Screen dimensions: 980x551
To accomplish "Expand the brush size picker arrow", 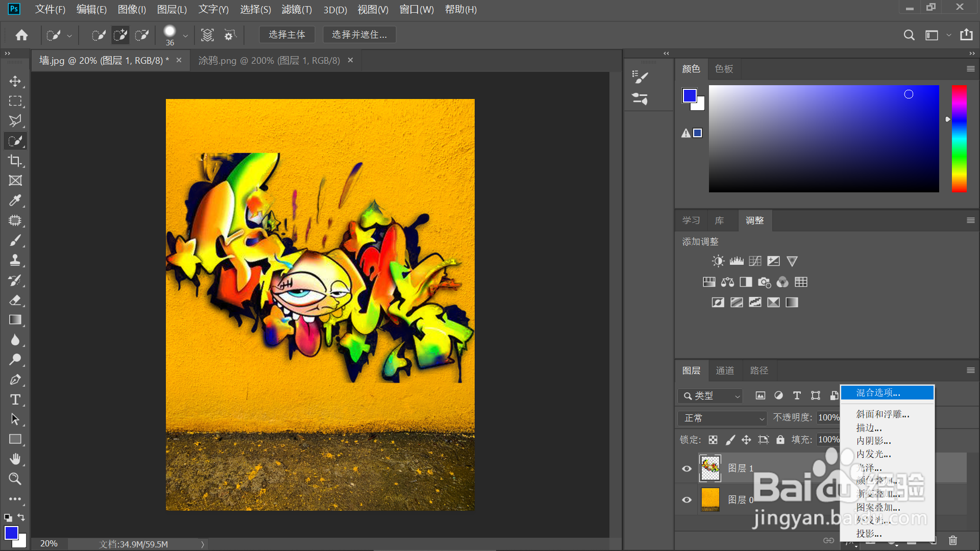I will click(x=185, y=36).
